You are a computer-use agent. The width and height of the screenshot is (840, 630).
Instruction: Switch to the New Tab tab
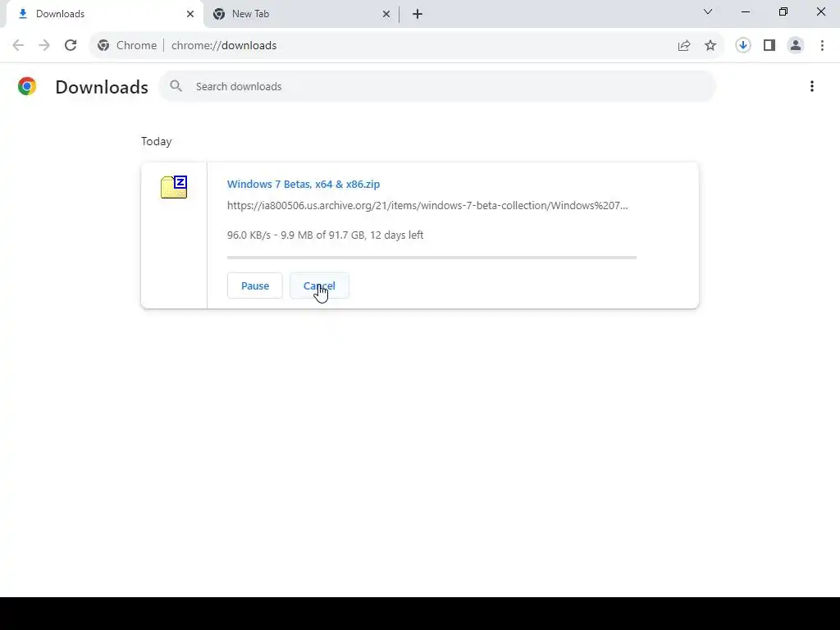point(301,14)
